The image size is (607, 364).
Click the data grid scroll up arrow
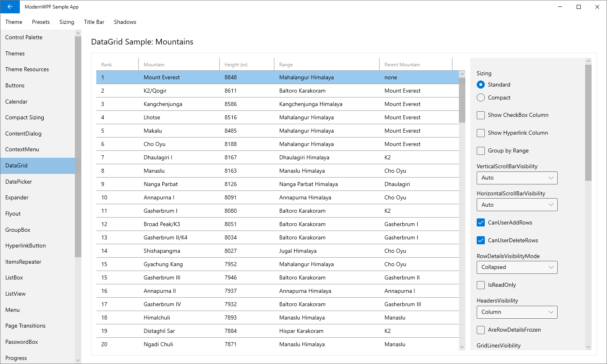pyautogui.click(x=462, y=74)
